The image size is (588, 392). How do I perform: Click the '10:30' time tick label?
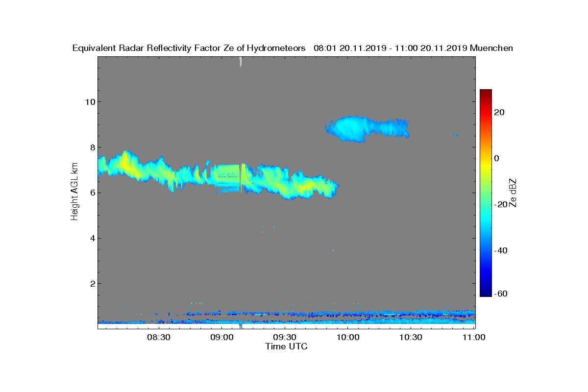(411, 337)
